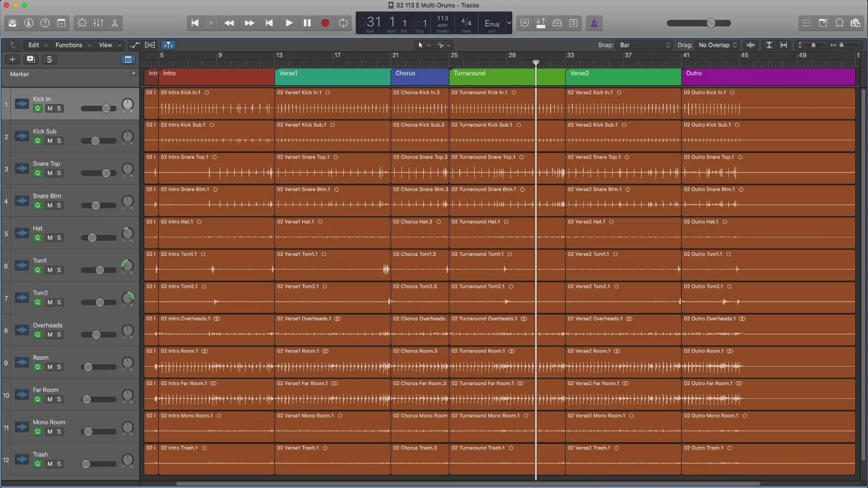Image resolution: width=868 pixels, height=488 pixels.
Task: Select the 02 Chorus Tom1.3 region
Action: click(x=420, y=265)
